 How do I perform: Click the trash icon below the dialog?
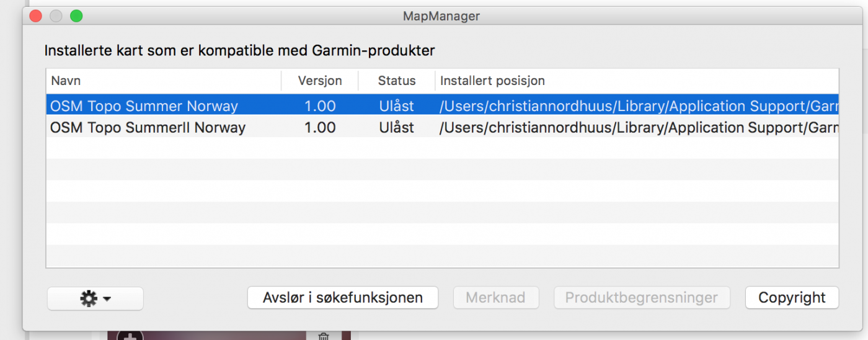(323, 336)
